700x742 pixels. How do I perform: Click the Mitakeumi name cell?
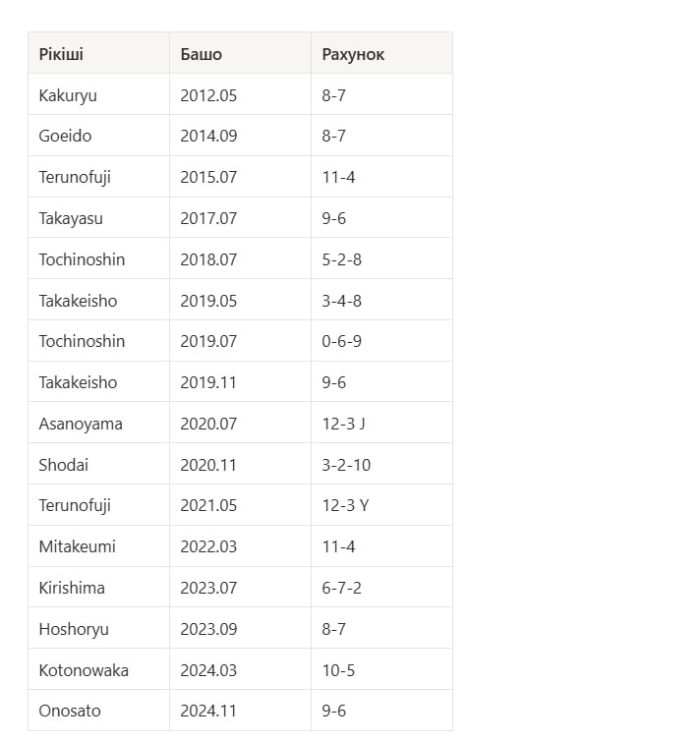tap(77, 546)
